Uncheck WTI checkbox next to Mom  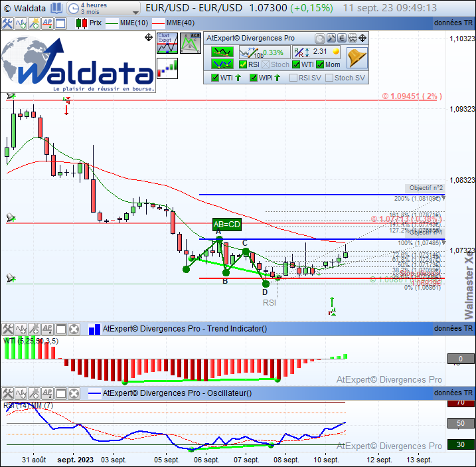click(296, 64)
